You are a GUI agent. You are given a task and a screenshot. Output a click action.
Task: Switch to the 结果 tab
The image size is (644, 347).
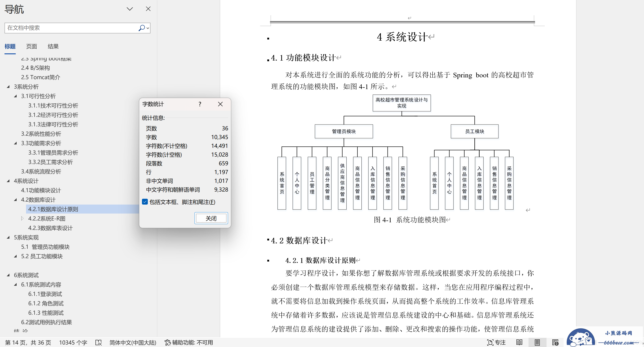point(53,46)
